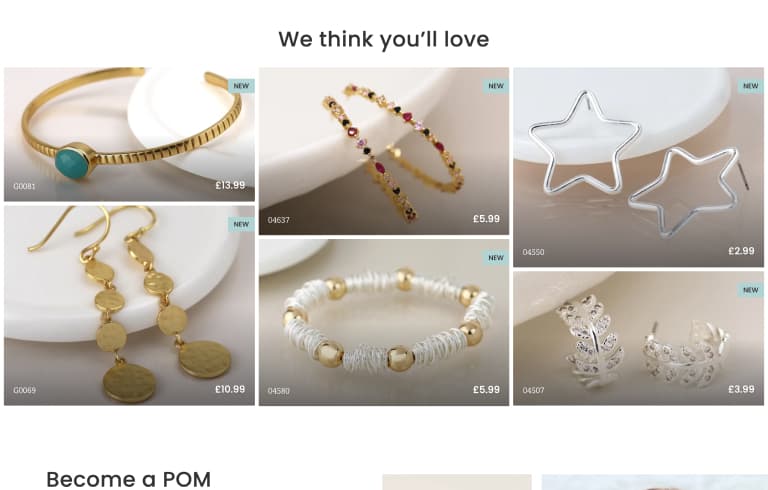Click the NEW badge on leaf earrings
The width and height of the screenshot is (768, 490).
click(751, 290)
